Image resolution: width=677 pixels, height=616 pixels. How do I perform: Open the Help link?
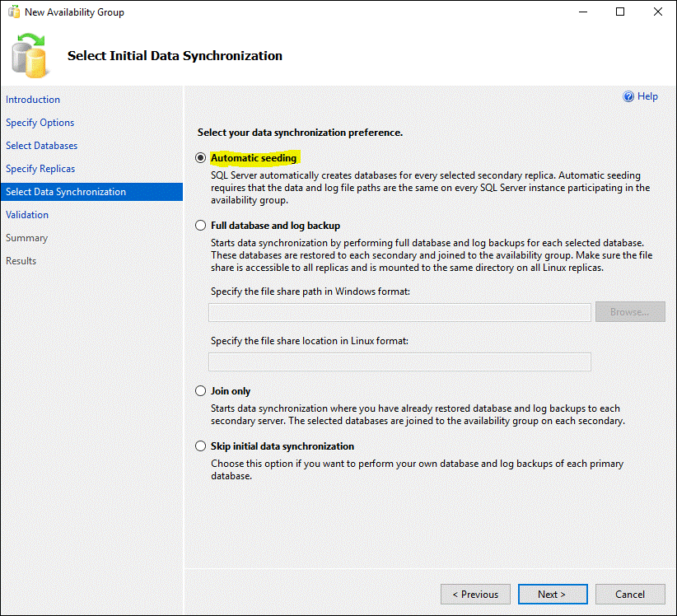tap(647, 96)
